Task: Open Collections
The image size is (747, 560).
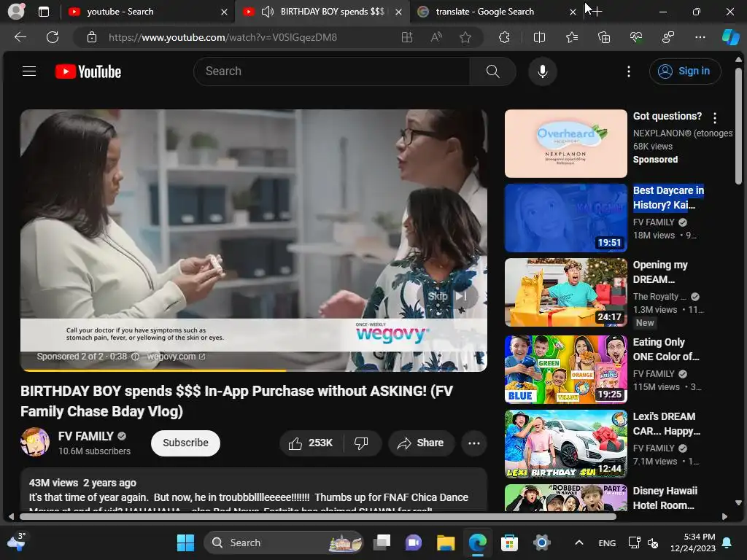Action: [x=603, y=37]
